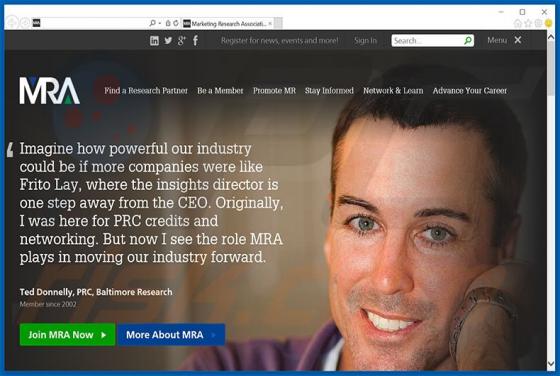The width and height of the screenshot is (560, 376).
Task: Open the address bar search dropdown arrow
Action: 160,24
